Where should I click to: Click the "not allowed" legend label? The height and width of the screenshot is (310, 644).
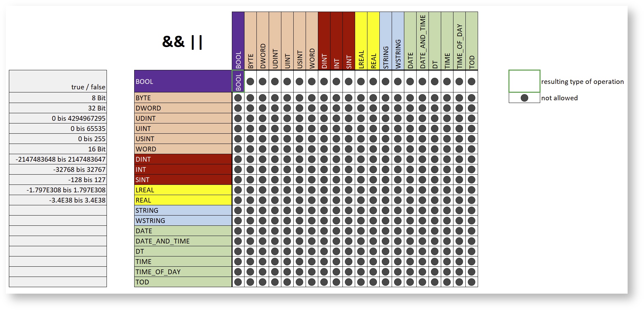click(x=559, y=98)
